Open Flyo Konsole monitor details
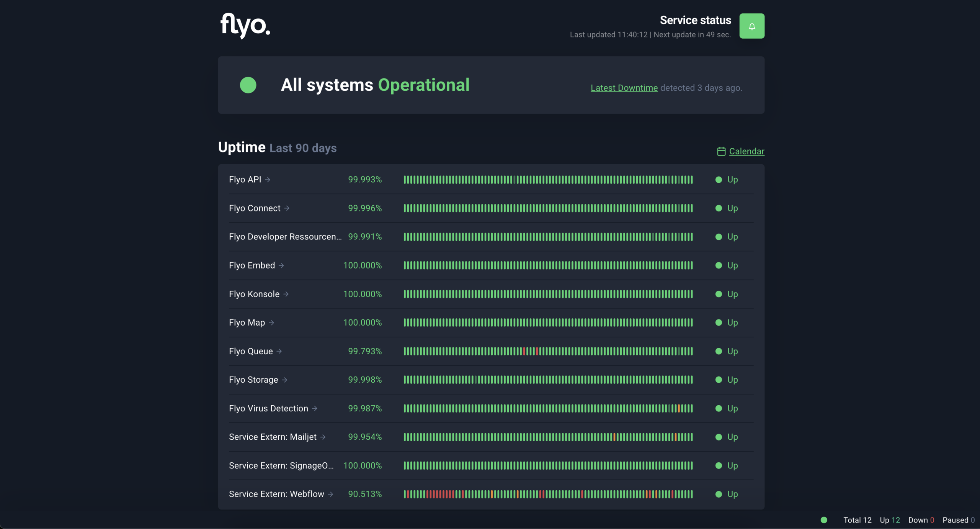980x529 pixels. pos(254,294)
